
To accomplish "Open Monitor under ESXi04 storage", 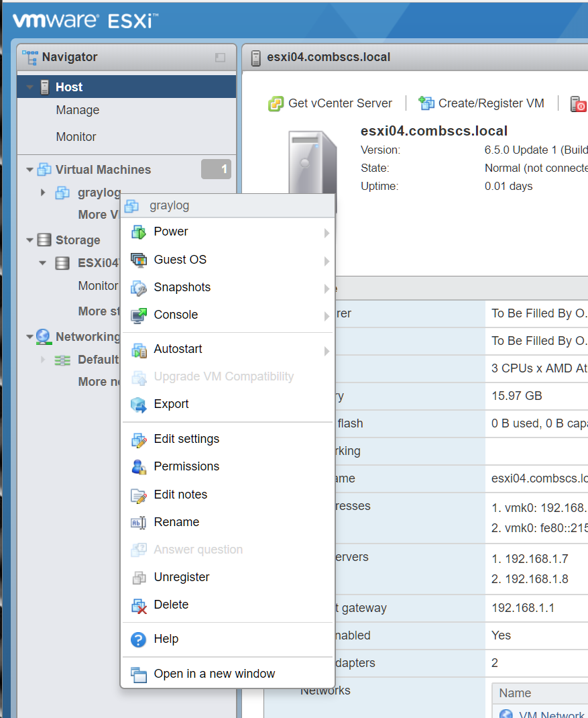I will (x=98, y=286).
